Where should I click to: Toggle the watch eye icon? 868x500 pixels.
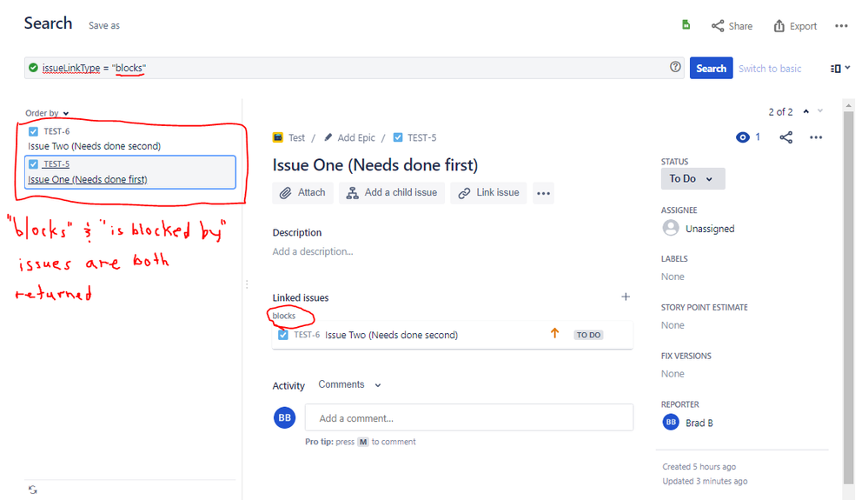coord(743,137)
